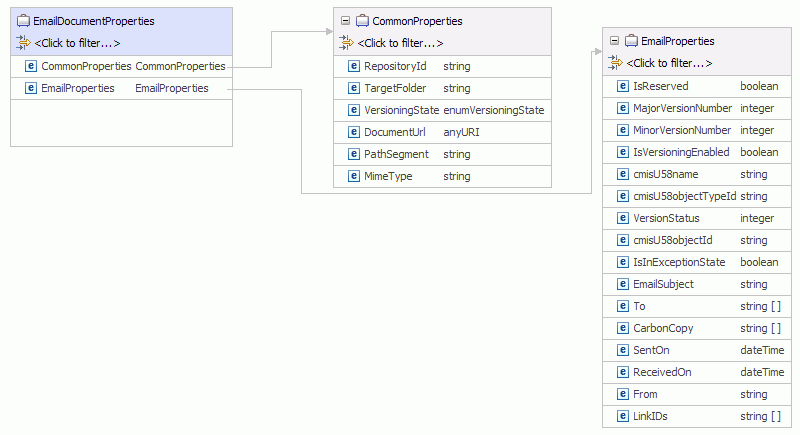Click the EmailDocumentProperties business object icon

pos(23,21)
